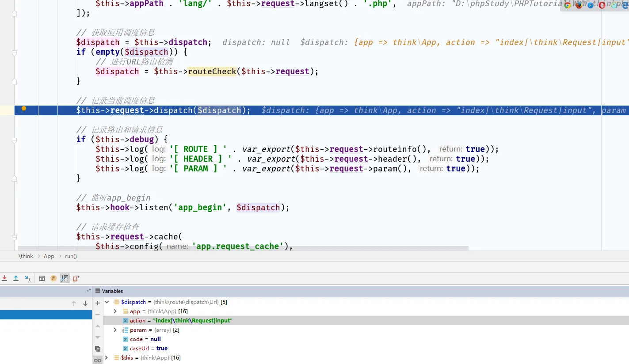The height and width of the screenshot is (364, 629).
Task: Open the Evaluate Expression calculator icon
Action: [x=42, y=278]
